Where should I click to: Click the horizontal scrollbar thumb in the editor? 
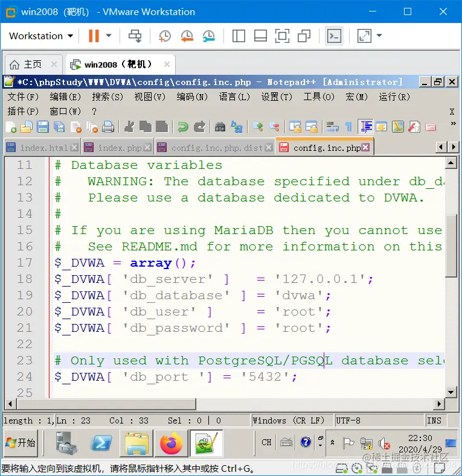click(106, 404)
